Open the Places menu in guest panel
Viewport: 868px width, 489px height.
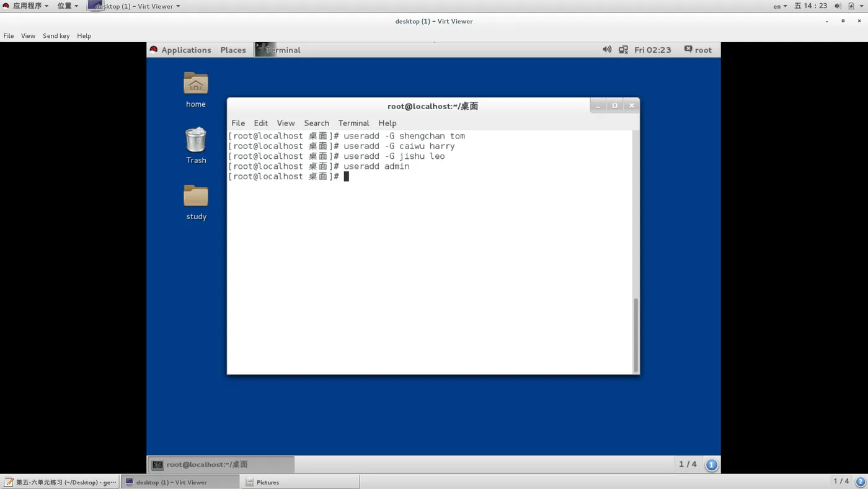point(233,50)
